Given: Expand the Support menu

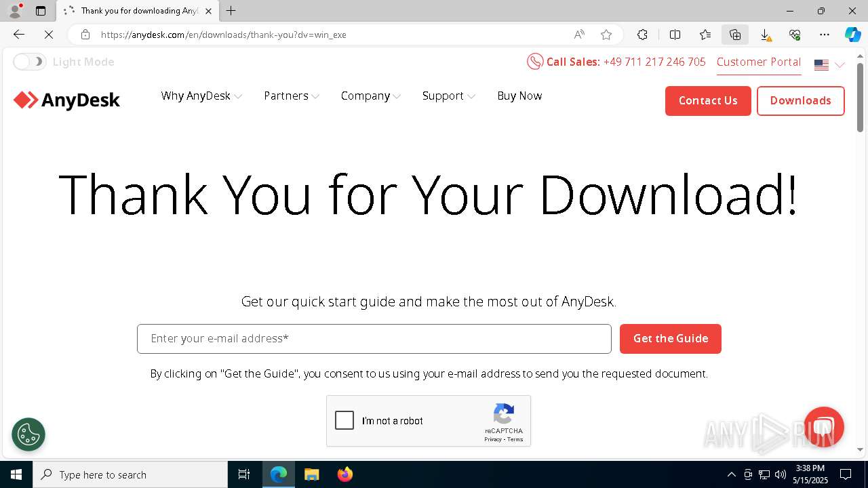Looking at the screenshot, I should [x=448, y=96].
